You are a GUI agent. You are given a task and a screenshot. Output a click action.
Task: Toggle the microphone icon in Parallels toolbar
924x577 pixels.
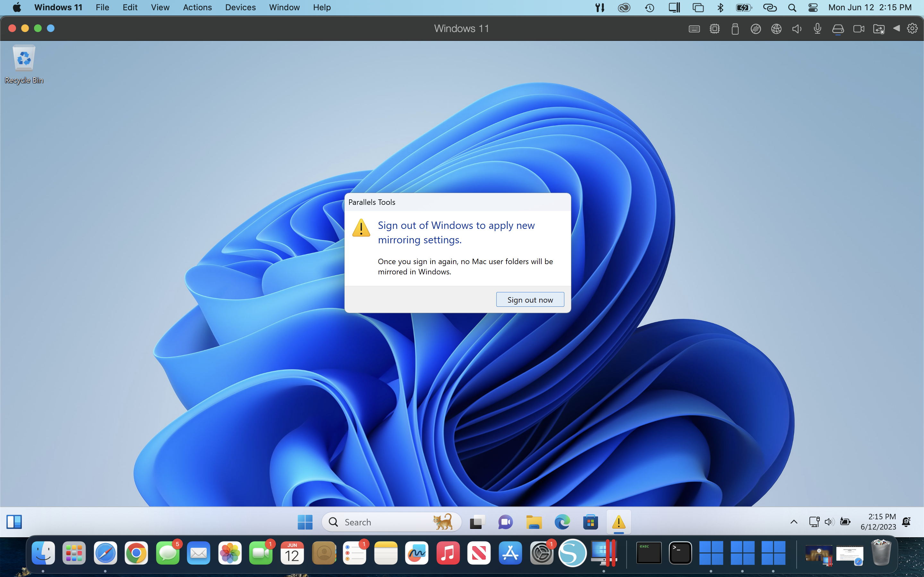pos(817,29)
